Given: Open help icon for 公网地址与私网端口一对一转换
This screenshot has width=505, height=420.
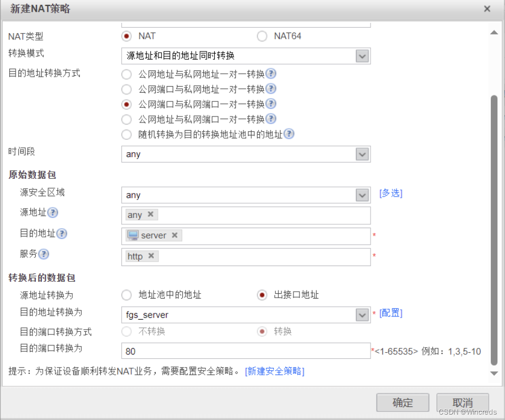Looking at the screenshot, I should (271, 119).
